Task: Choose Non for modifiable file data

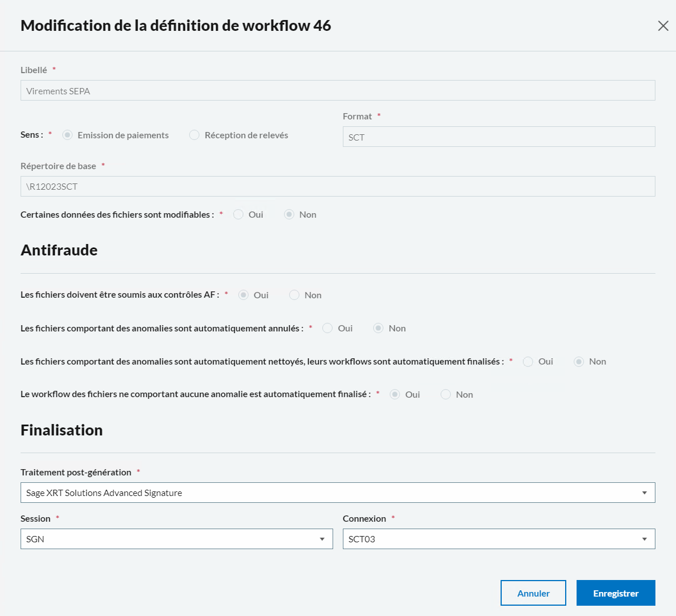Action: pos(289,215)
